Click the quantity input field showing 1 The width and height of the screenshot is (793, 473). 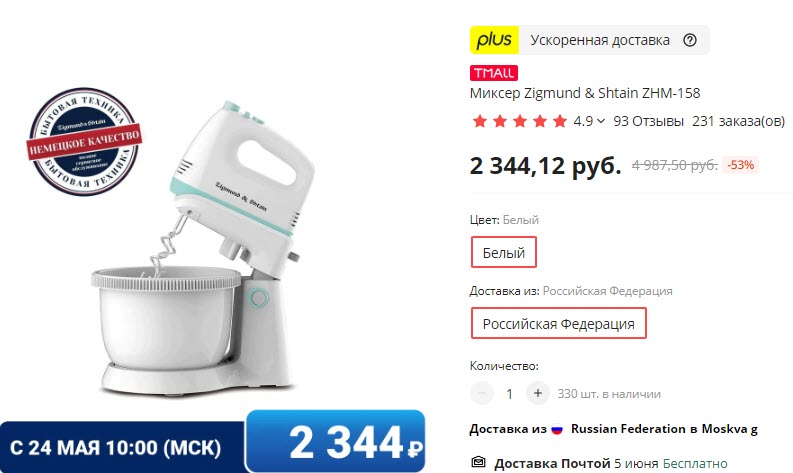[x=509, y=394]
